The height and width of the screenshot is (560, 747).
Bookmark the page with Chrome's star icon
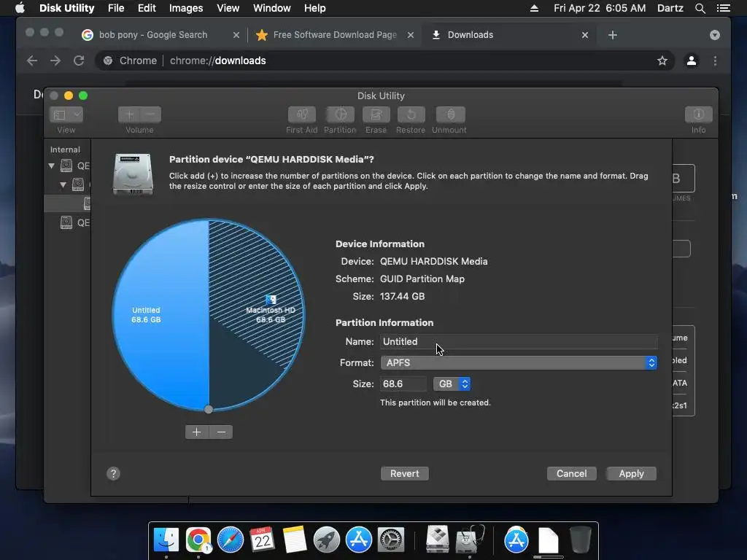[x=662, y=61]
